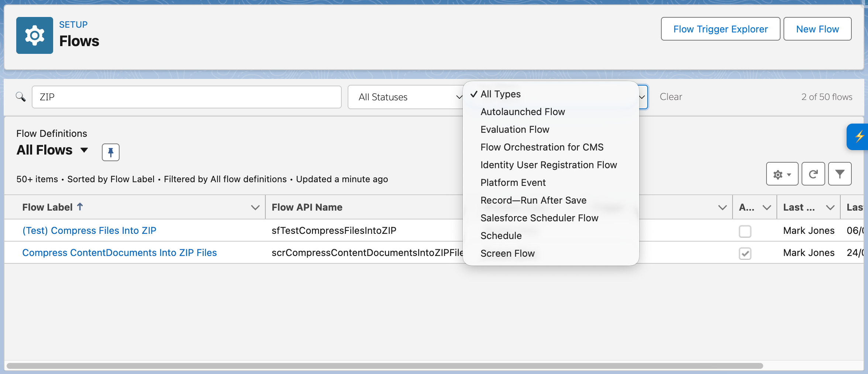Deselect the All Types checkmark option
This screenshot has width=868, height=374.
[500, 94]
